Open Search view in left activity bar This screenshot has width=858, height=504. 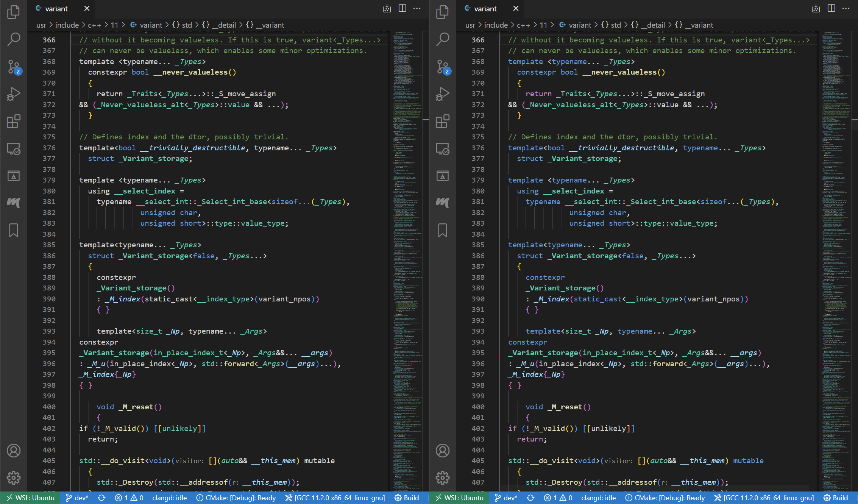tap(14, 39)
